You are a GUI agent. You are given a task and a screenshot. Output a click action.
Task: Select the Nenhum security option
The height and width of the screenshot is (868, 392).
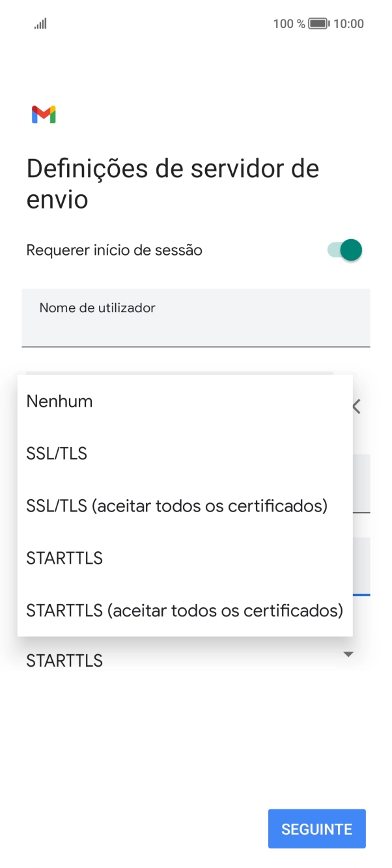click(x=59, y=401)
